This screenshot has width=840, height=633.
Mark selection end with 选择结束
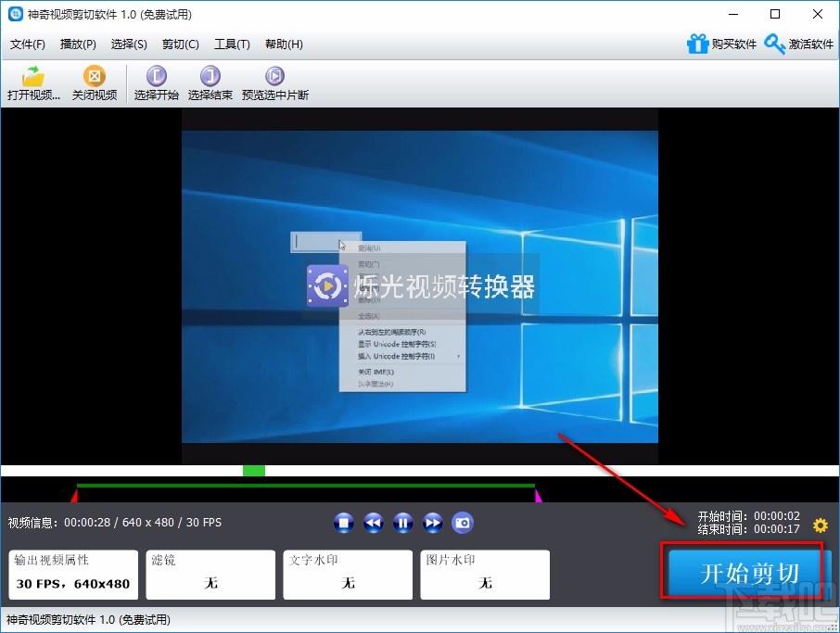point(210,83)
